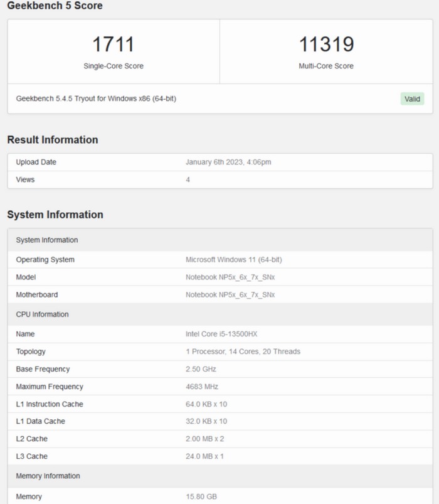The image size is (439, 504).
Task: Click the Microsoft Windows 11 operating system value
Action: point(235,260)
